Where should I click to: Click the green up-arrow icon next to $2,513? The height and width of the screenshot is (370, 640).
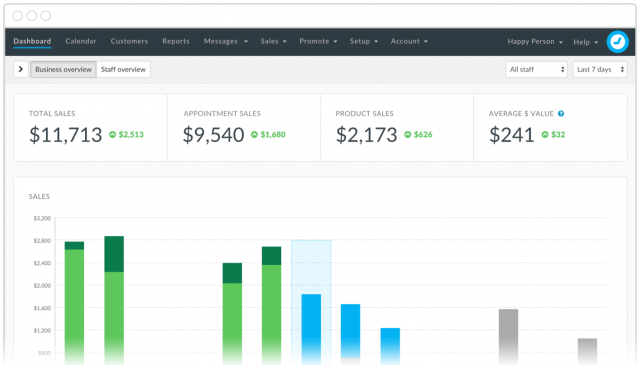(x=112, y=134)
